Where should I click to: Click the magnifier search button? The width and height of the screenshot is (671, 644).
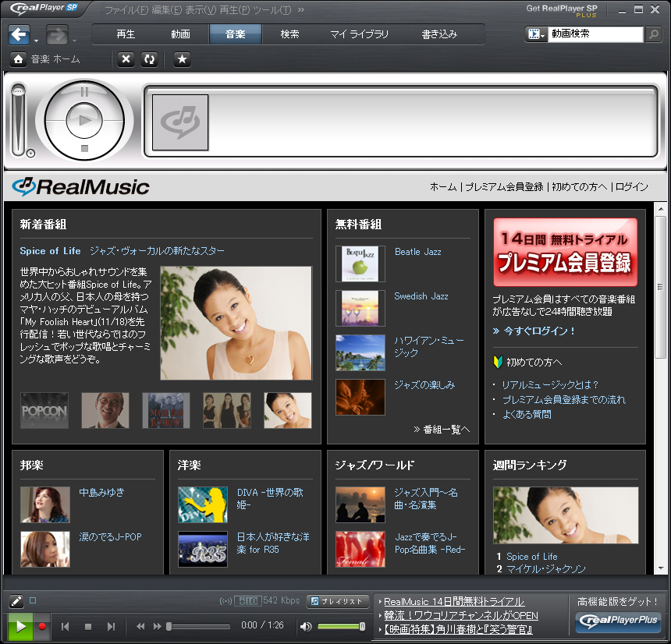tap(653, 34)
